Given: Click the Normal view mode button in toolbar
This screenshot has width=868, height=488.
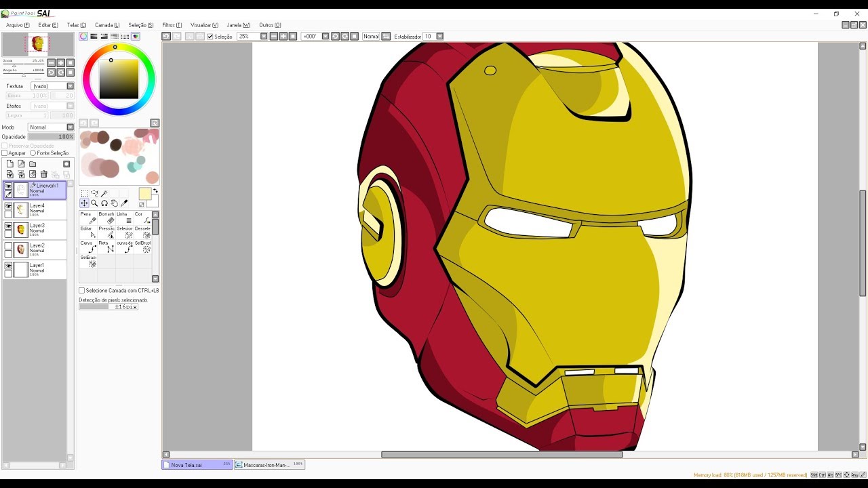Looking at the screenshot, I should coord(371,37).
